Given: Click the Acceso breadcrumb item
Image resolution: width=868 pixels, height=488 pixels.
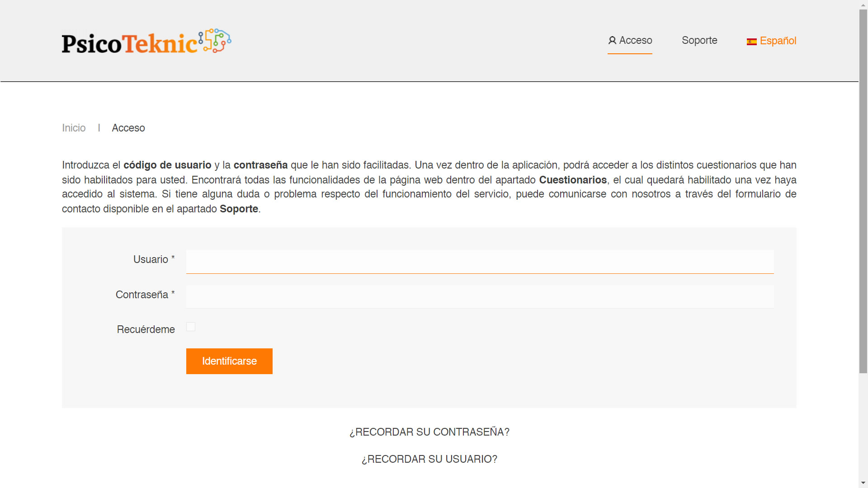Looking at the screenshot, I should [128, 128].
